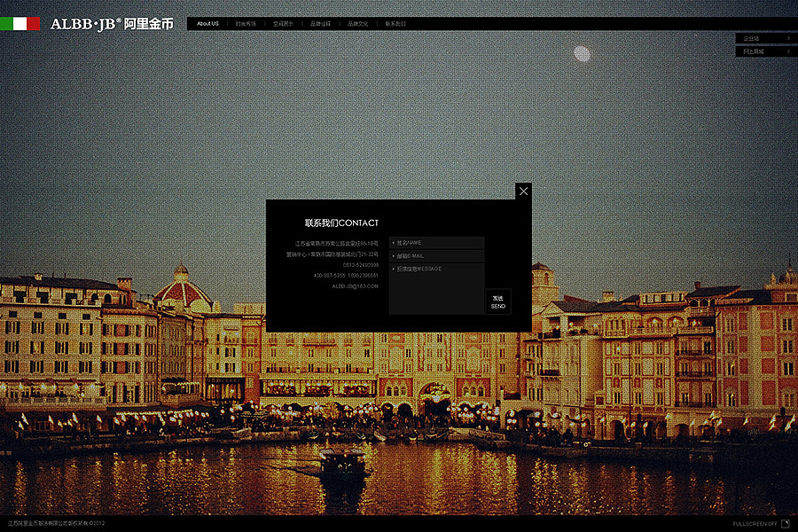The height and width of the screenshot is (532, 798).
Task: Click the copyright ©2012 footer text
Action: (x=56, y=523)
